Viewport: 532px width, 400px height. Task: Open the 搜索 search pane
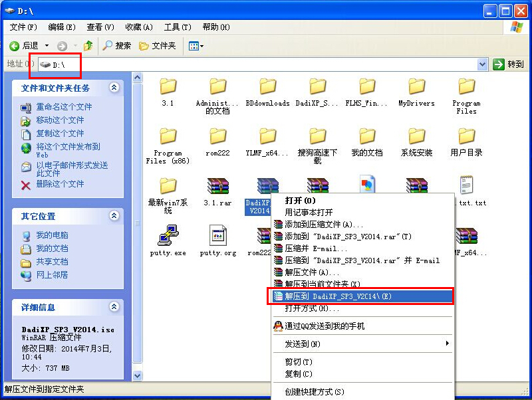tap(117, 46)
